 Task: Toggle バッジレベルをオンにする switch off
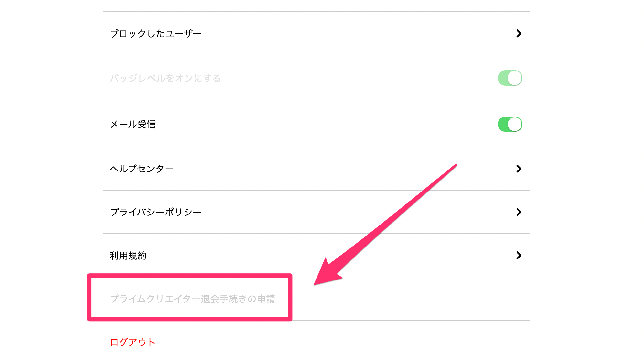510,78
